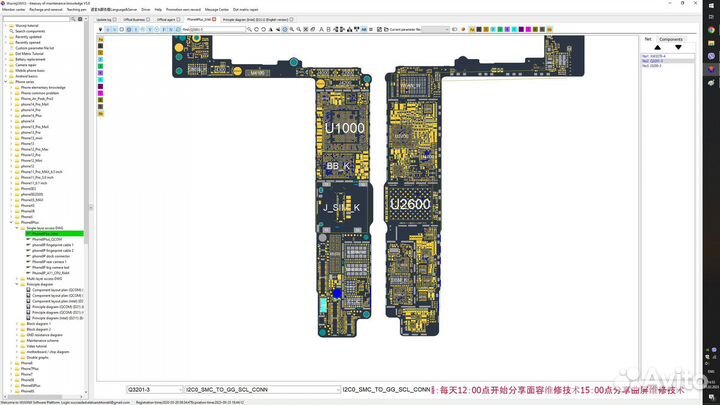The height and width of the screenshot is (405, 720).
Task: Click the down arrow in the Net panel
Action: pyautogui.click(x=678, y=47)
